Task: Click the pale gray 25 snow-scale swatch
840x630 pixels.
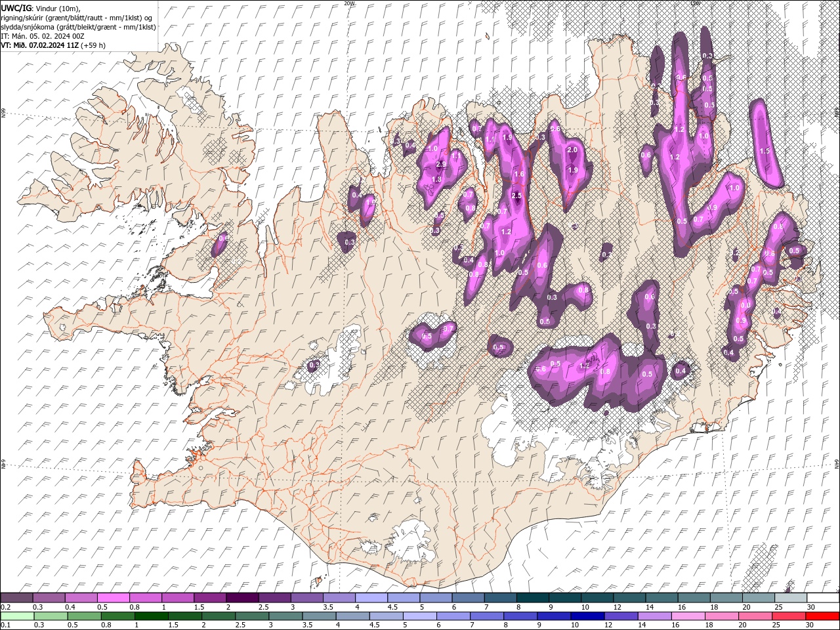Action: tap(791, 598)
